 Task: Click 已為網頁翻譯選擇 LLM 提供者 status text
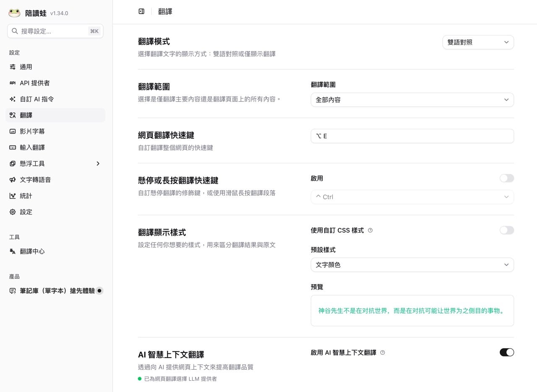(180, 379)
